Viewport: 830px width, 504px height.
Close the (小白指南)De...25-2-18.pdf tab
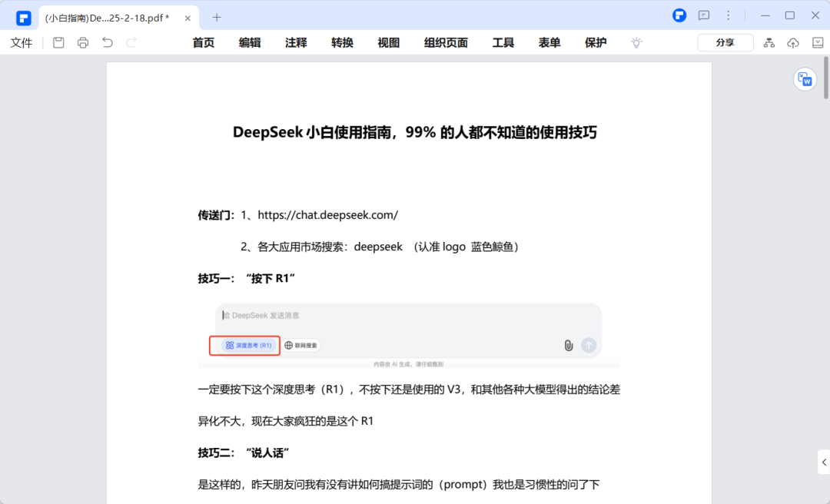point(188,18)
